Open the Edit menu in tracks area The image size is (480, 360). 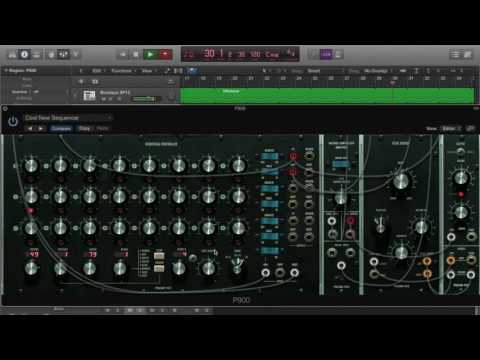[x=97, y=71]
